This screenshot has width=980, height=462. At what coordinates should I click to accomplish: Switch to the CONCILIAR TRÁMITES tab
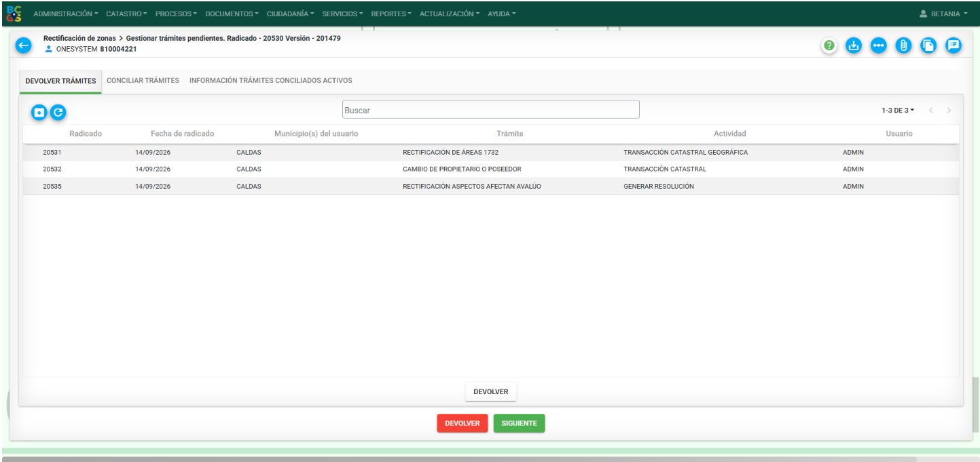pyautogui.click(x=143, y=81)
